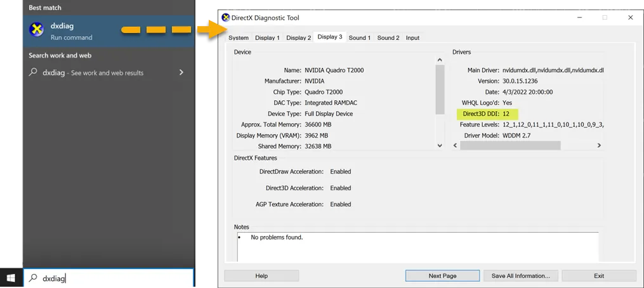Click the Device panel vertical scrollbar thumb
The width and height of the screenshot is (644, 288).
coord(440,89)
